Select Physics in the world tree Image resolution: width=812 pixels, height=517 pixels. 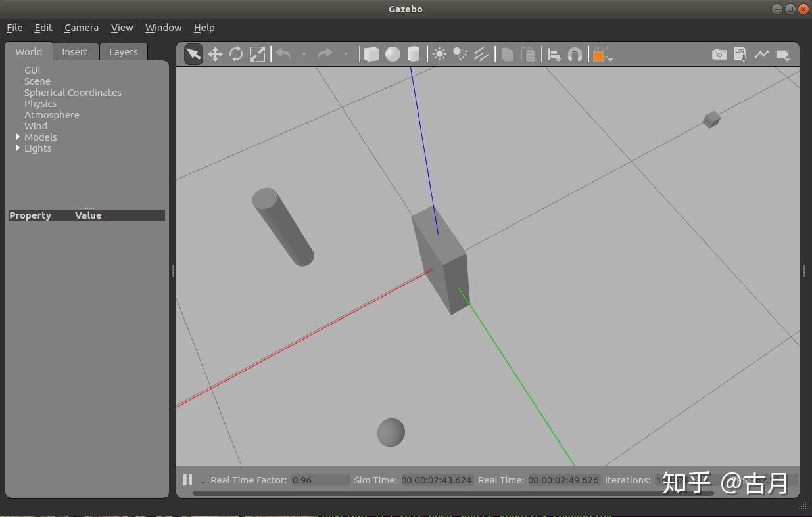click(40, 104)
